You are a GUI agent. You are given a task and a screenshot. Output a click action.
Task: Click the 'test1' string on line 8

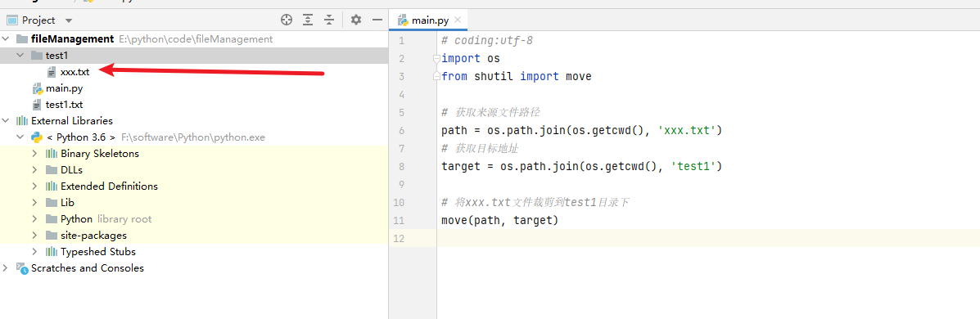693,167
